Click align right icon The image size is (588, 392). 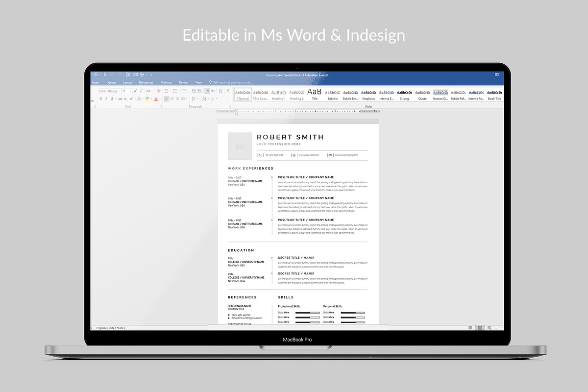(177, 98)
